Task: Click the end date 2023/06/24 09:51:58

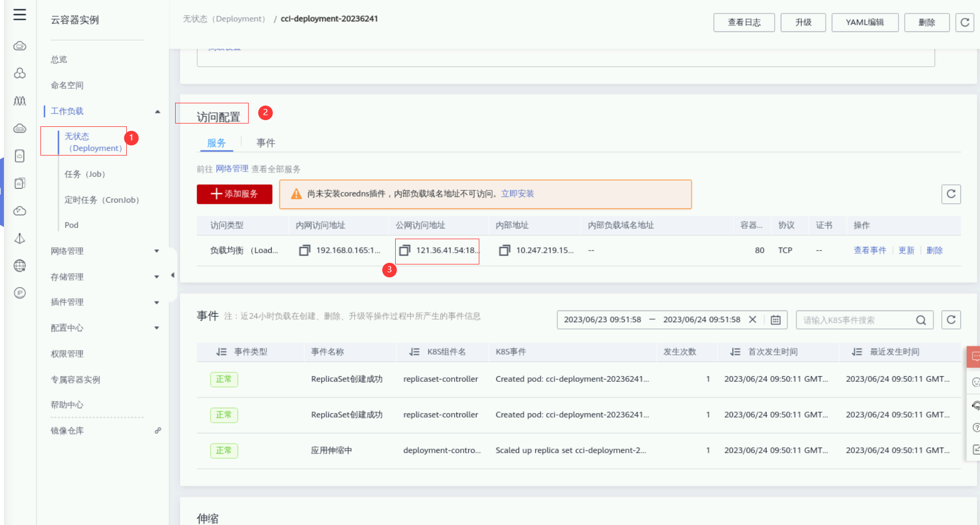Action: coord(702,319)
